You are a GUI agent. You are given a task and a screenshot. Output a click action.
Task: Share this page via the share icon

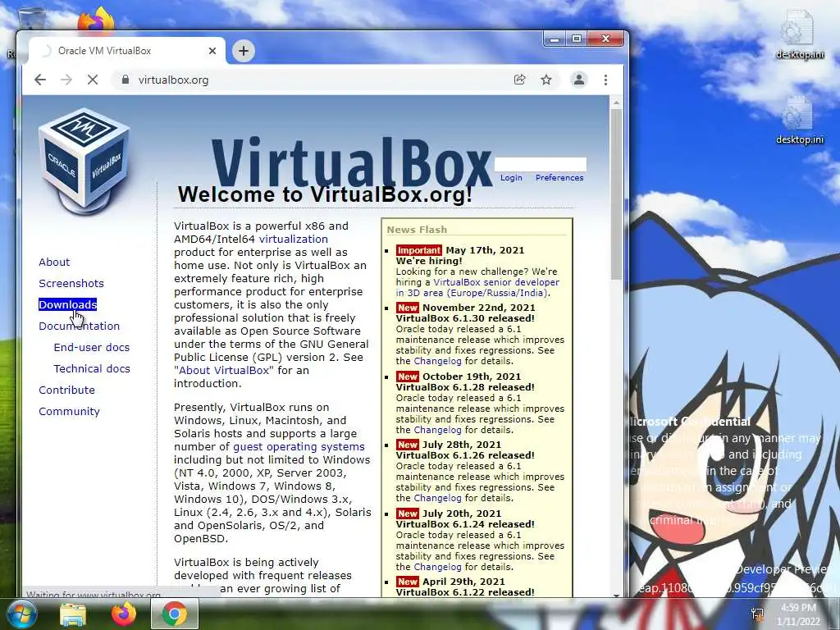[519, 80]
